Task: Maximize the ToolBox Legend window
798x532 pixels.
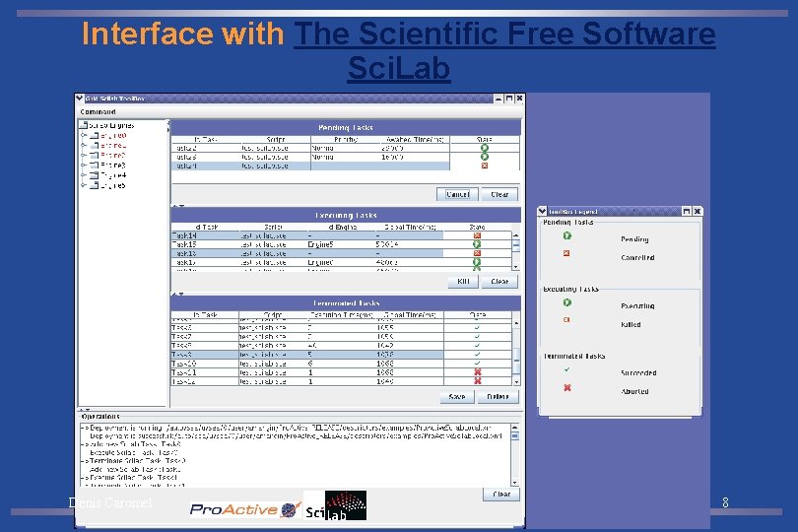Action: coord(687,211)
